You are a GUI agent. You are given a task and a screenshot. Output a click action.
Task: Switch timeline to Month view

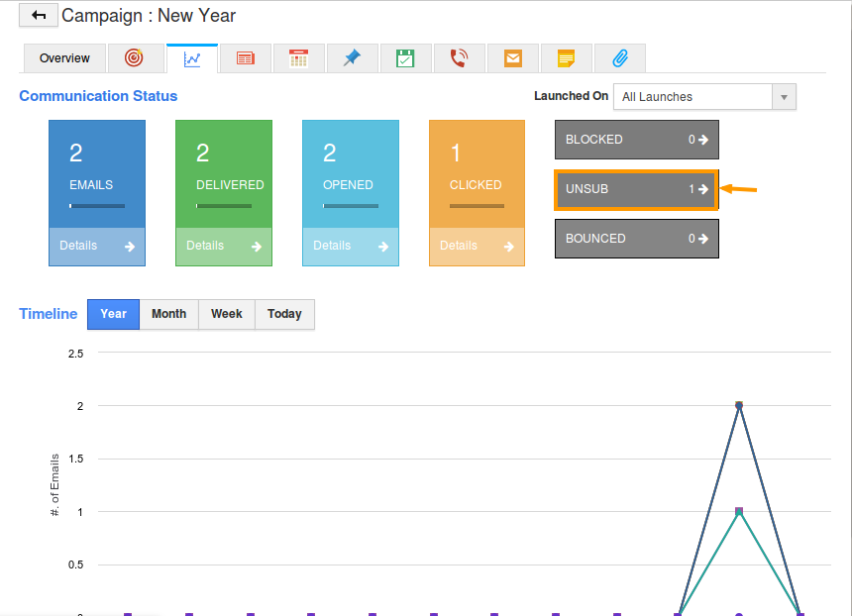pos(168,314)
